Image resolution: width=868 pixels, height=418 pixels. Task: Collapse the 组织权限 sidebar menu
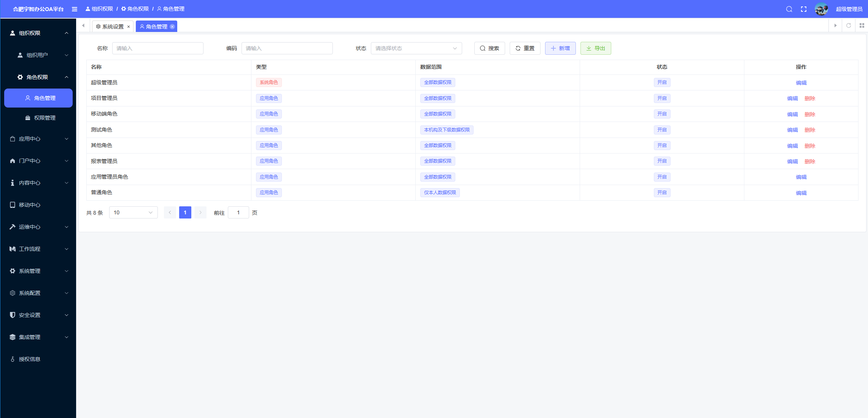tap(38, 33)
